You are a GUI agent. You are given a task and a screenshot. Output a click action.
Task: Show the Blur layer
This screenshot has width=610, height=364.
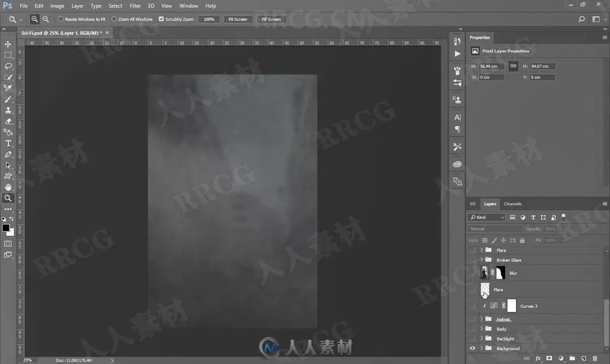(472, 273)
